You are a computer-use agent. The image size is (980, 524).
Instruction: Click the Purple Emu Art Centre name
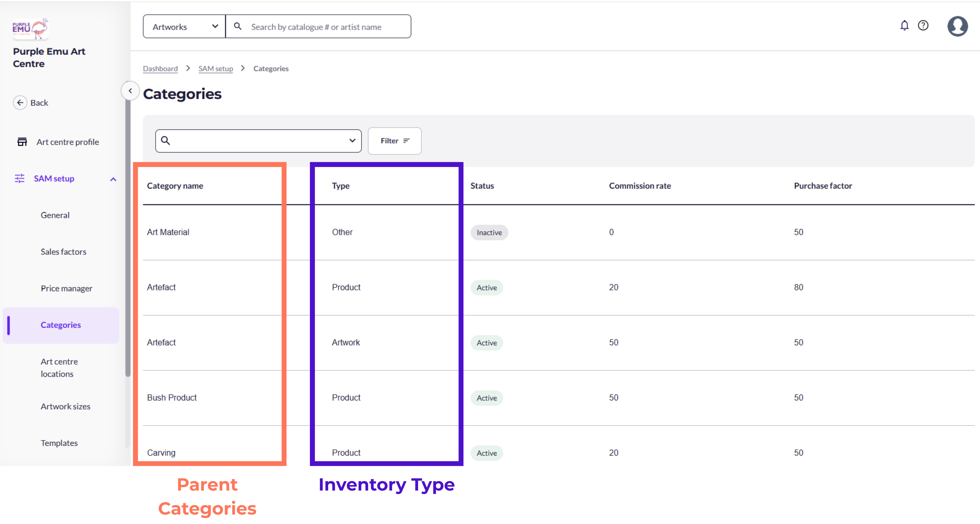tap(49, 57)
